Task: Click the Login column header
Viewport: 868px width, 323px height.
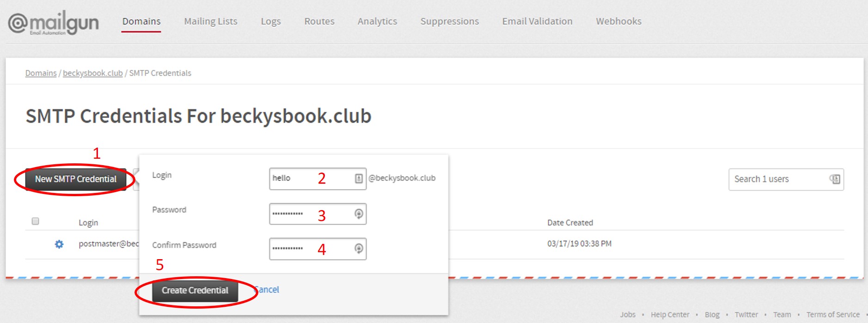Action: click(x=88, y=223)
